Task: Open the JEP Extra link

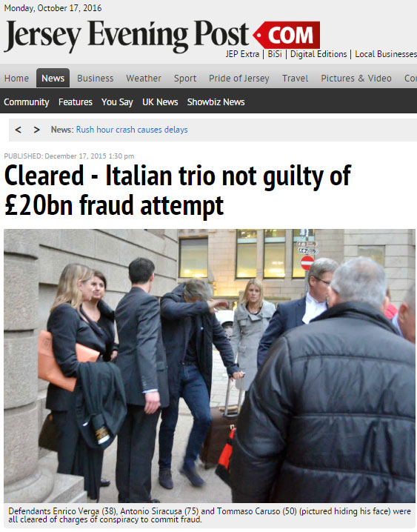Action: click(242, 54)
